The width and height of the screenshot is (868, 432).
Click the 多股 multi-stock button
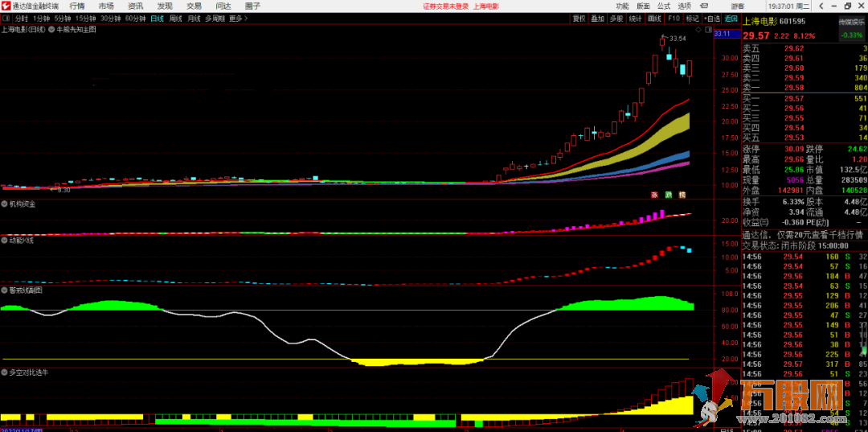[x=616, y=19]
